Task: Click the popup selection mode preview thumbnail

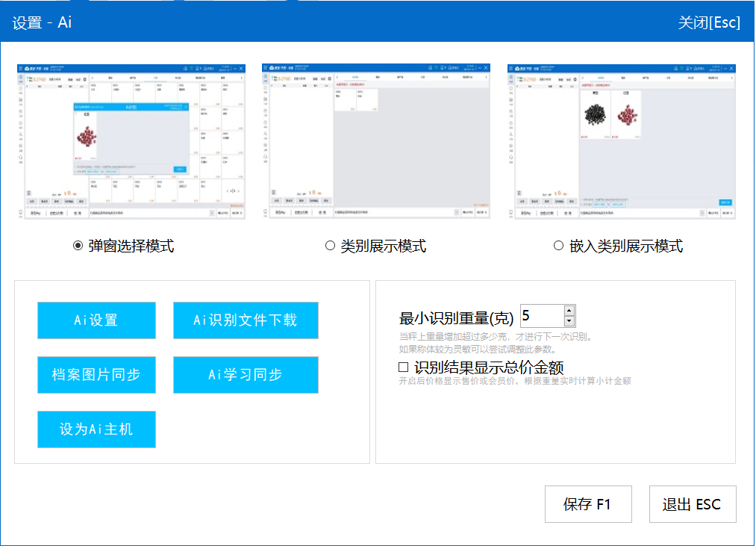Action: [x=131, y=142]
